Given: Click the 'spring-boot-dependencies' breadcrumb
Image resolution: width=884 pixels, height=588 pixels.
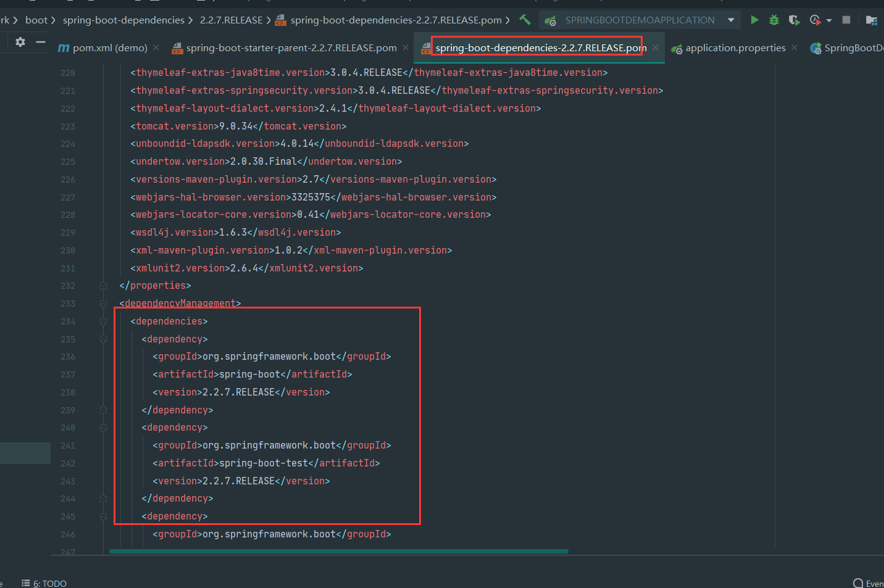Looking at the screenshot, I should (x=123, y=20).
